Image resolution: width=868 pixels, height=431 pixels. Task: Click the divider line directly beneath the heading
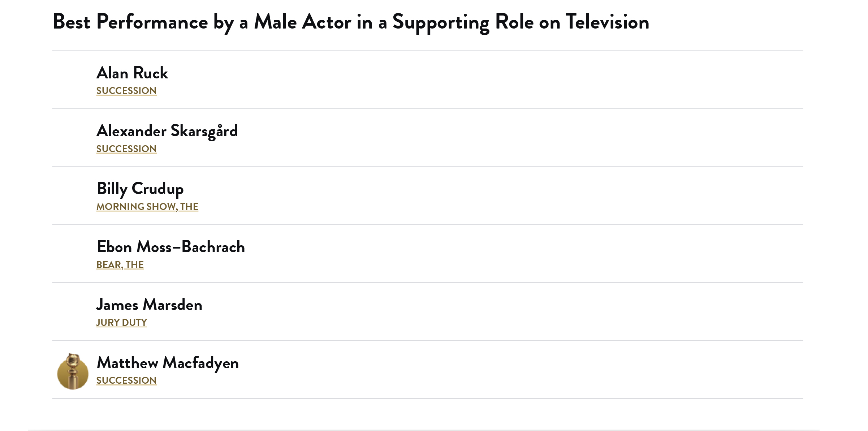click(x=427, y=51)
